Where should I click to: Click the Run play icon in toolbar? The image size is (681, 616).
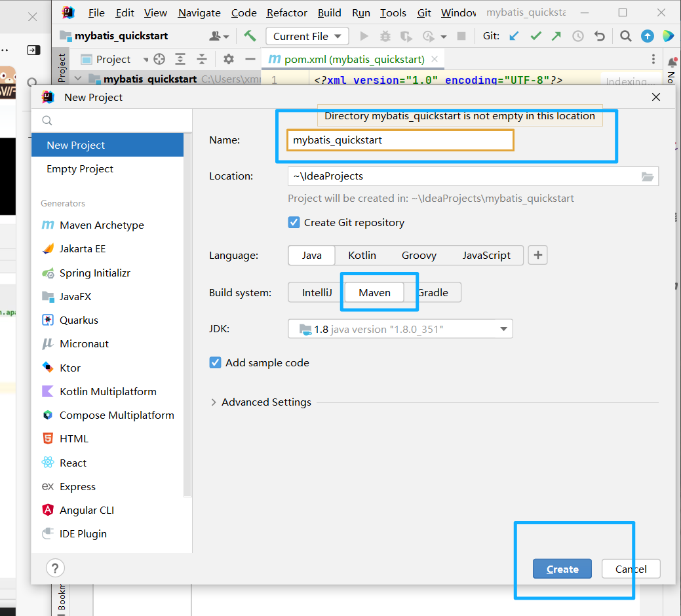point(364,36)
